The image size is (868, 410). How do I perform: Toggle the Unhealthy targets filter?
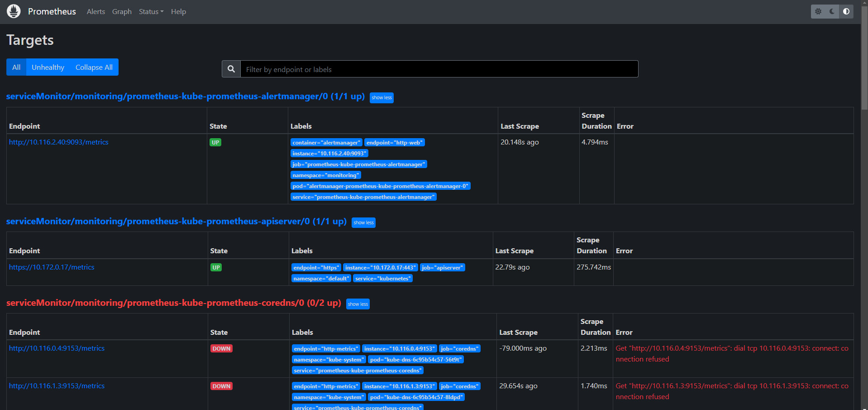[48, 67]
